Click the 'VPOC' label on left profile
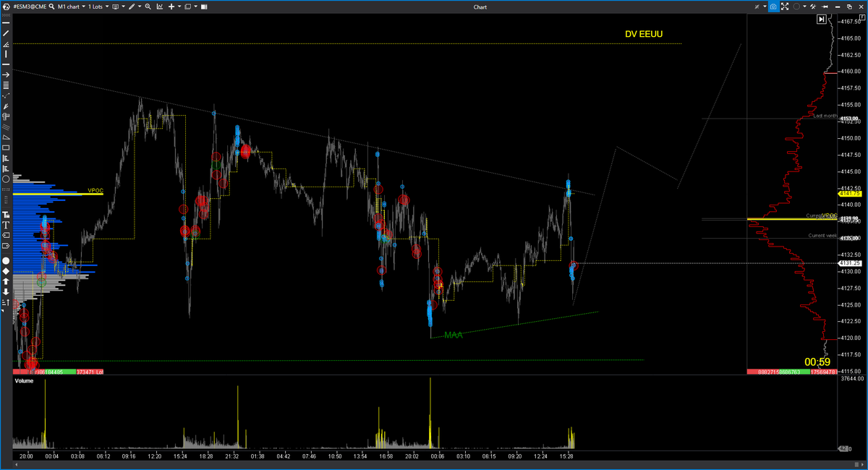This screenshot has width=868, height=470. tap(95, 191)
